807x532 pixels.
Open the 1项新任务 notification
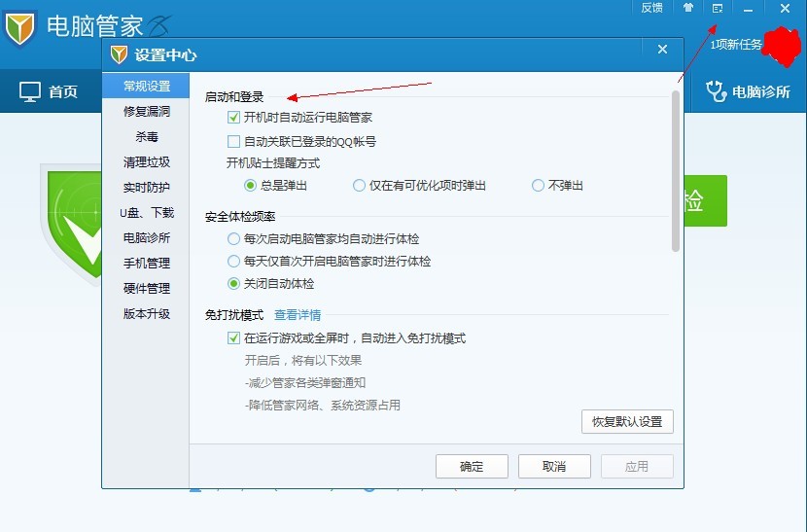(735, 45)
